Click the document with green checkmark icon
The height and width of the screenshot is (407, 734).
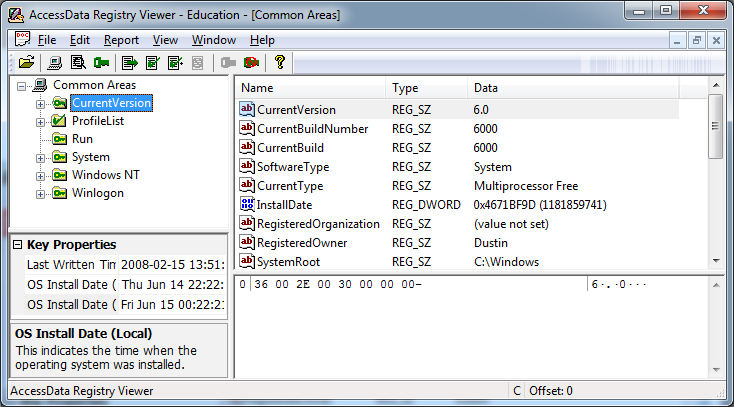pos(153,63)
